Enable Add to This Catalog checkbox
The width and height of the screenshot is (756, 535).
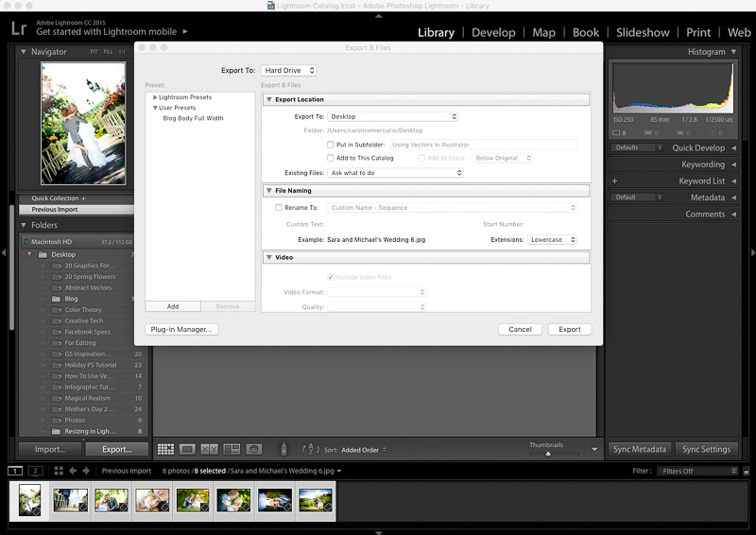tap(330, 158)
